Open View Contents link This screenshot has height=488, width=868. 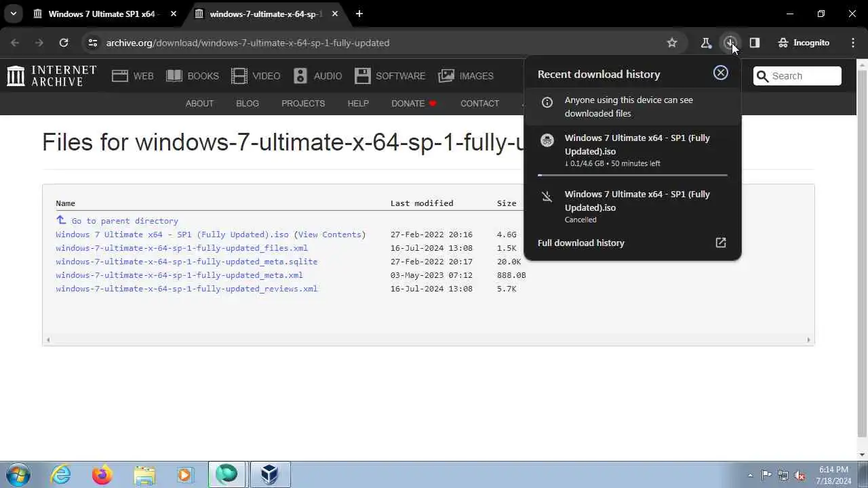(330, 235)
